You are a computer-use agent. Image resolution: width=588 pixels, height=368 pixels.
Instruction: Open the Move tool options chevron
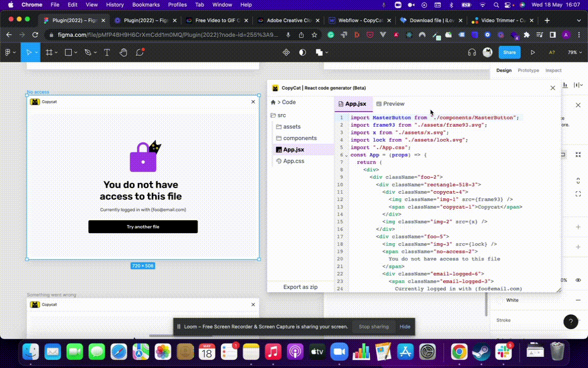36,53
